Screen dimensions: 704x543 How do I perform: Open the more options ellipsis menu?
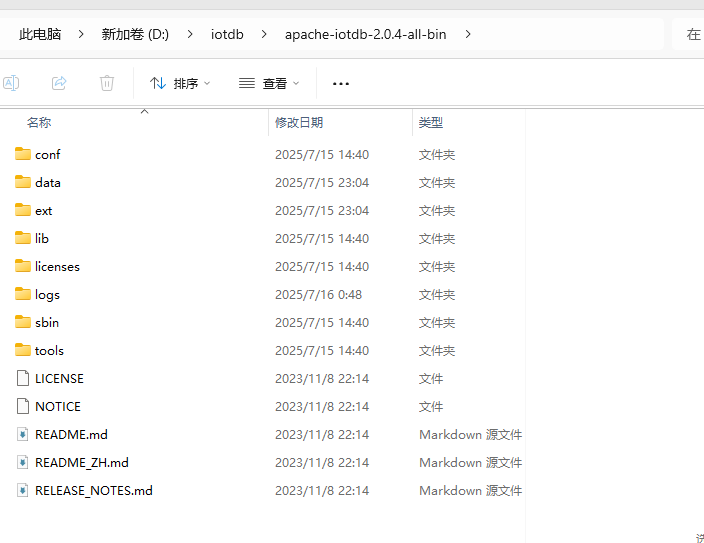pyautogui.click(x=341, y=84)
